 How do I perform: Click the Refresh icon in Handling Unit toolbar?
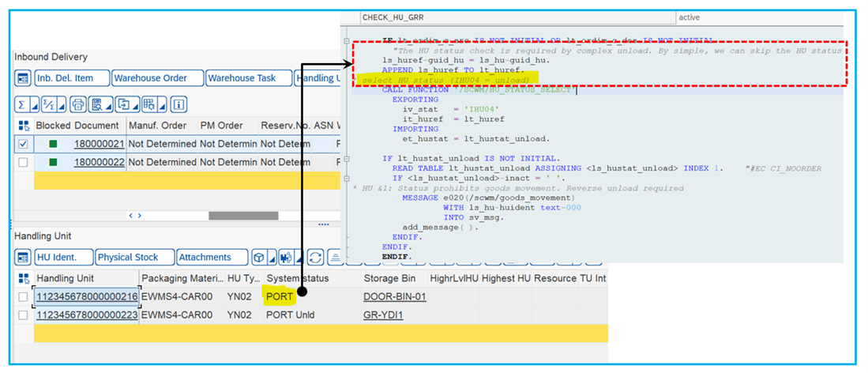315,258
